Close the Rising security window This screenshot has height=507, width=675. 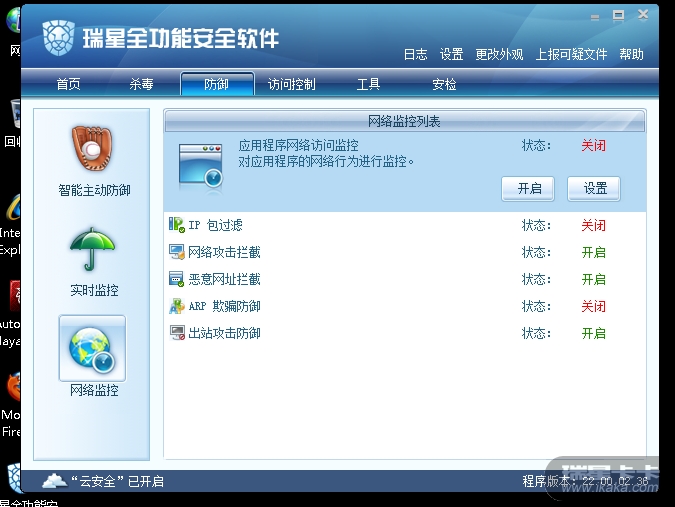(643, 15)
